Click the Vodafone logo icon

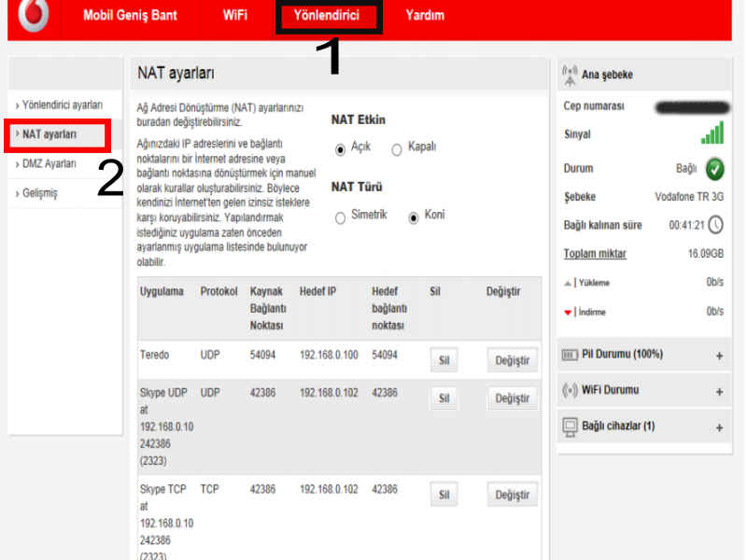34,16
